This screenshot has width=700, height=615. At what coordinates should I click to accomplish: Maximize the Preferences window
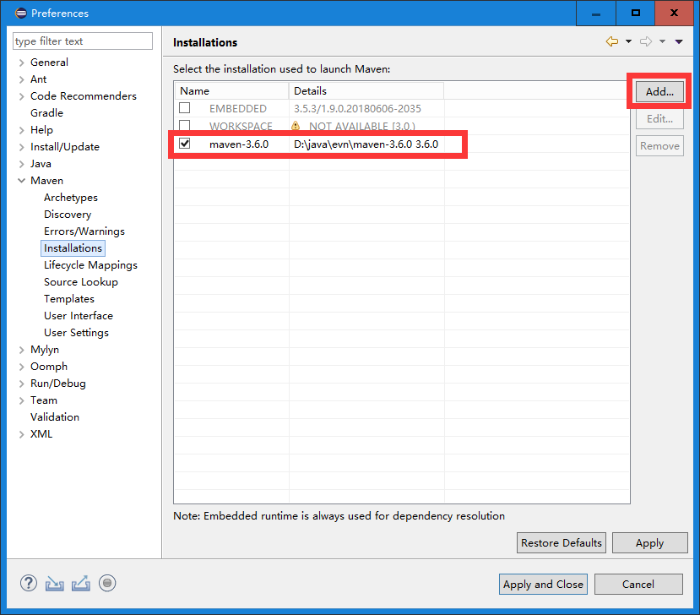635,13
